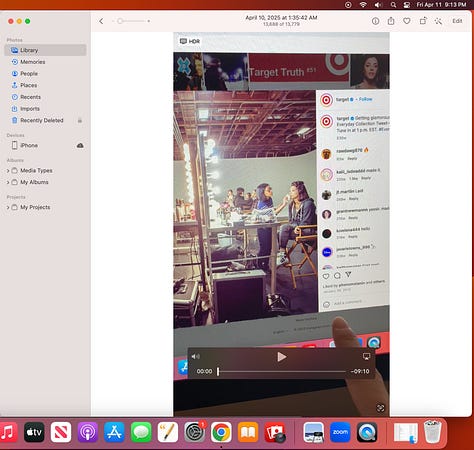Image resolution: width=474 pixels, height=450 pixels.
Task: Open App Store from the Dock
Action: 114,432
